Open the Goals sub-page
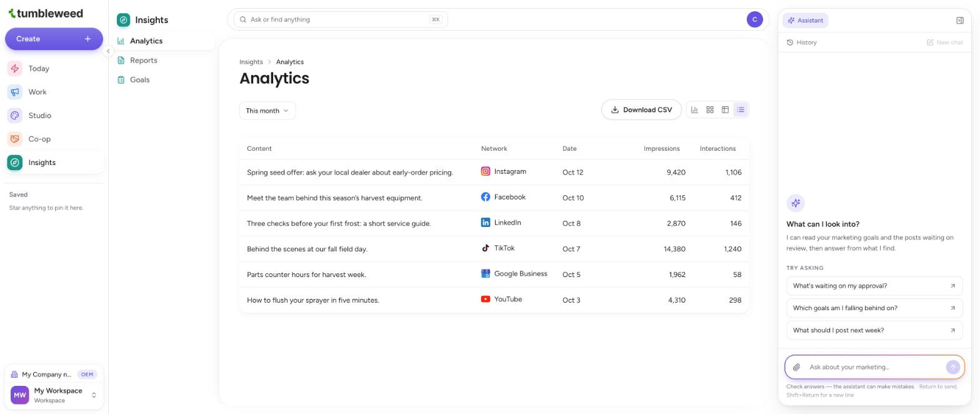The width and height of the screenshot is (980, 414). pyautogui.click(x=164, y=80)
